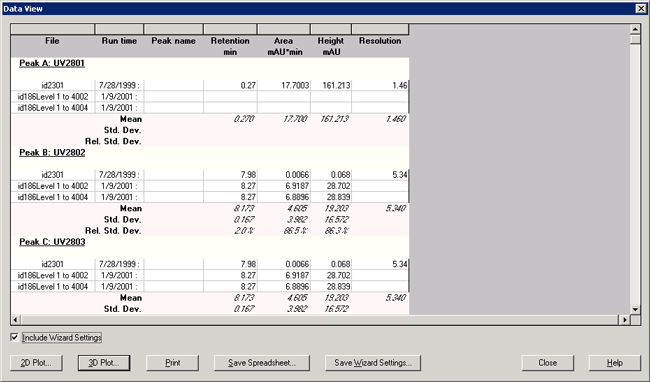Open Help for Data View

click(x=615, y=363)
